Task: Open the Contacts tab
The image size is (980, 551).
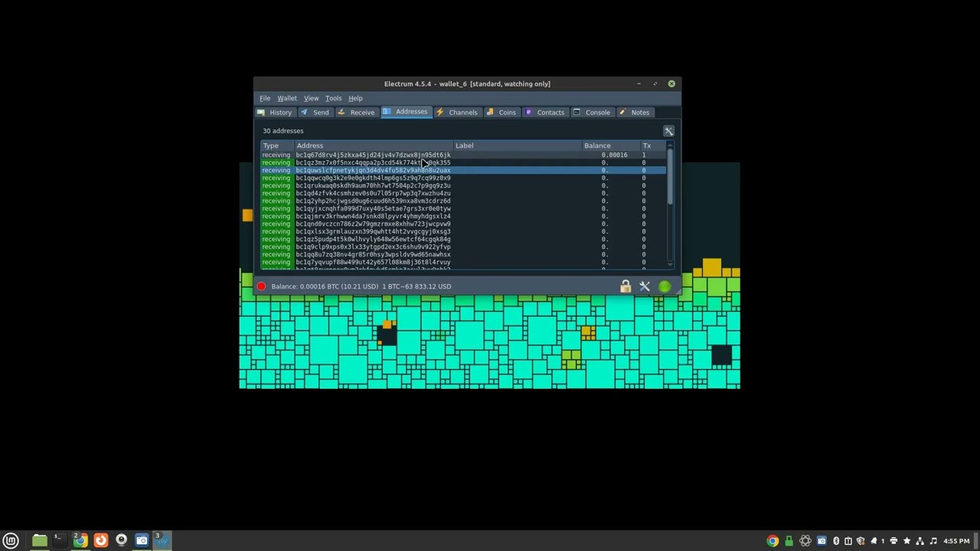Action: click(x=545, y=112)
